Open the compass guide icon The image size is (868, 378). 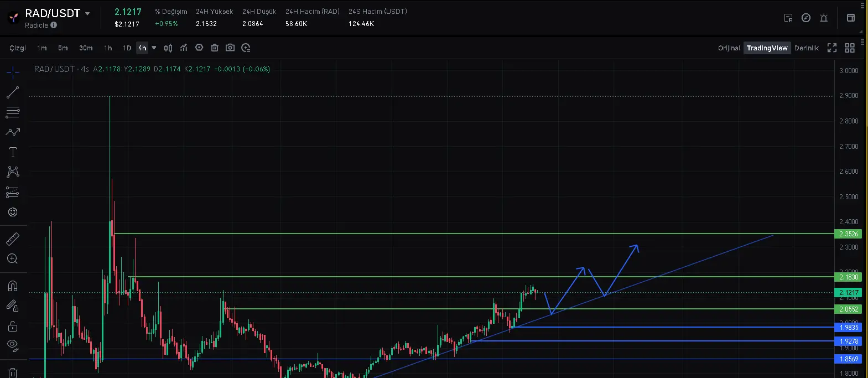(x=806, y=18)
